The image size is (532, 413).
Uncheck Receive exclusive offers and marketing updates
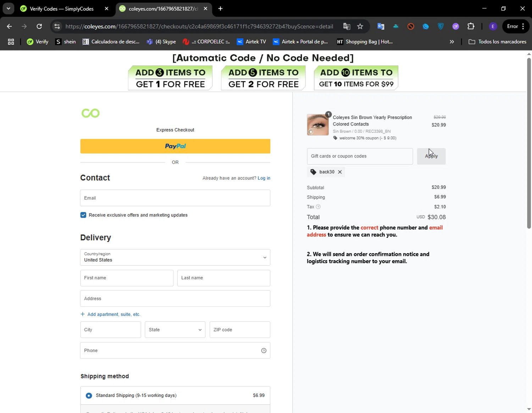83,215
